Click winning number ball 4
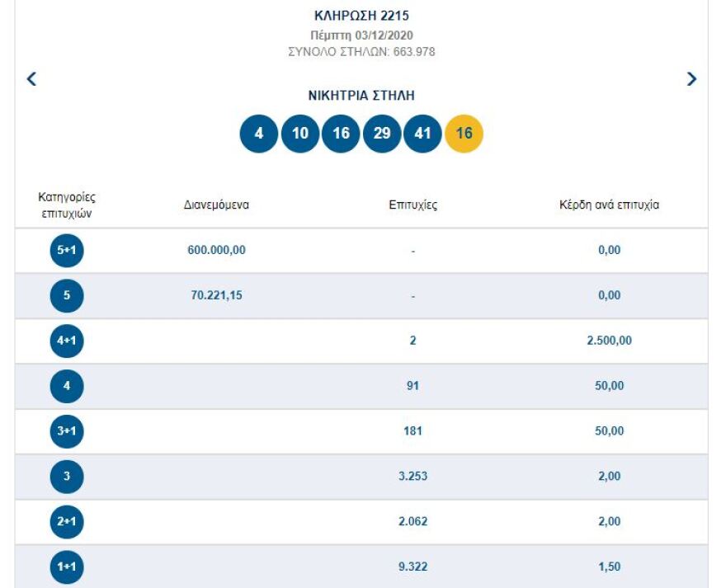726x588 pixels. point(259,134)
